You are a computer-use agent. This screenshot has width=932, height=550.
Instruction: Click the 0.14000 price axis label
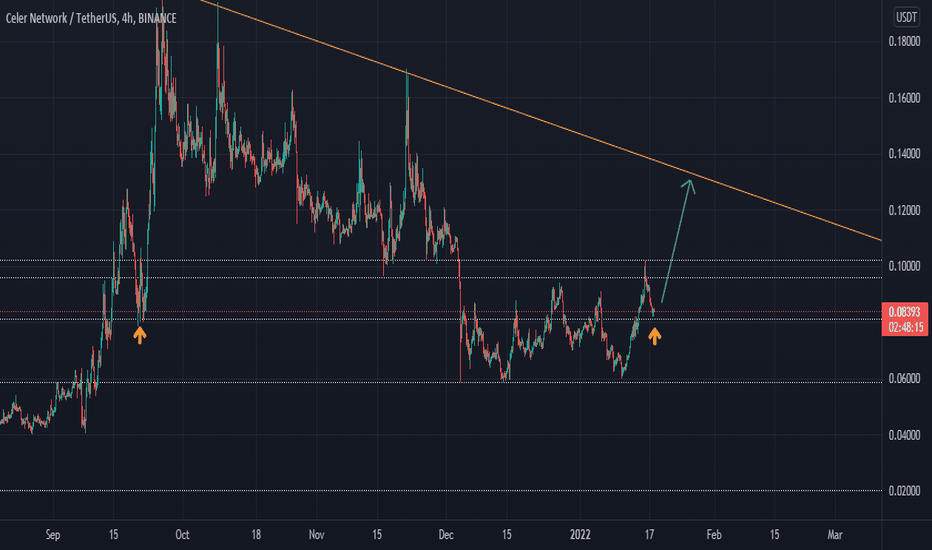[x=904, y=154]
